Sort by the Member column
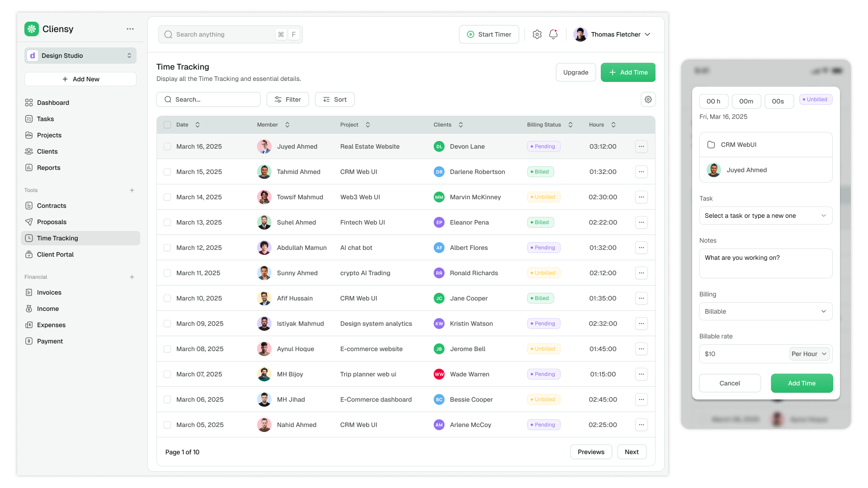This screenshot has width=868, height=488. (x=287, y=125)
